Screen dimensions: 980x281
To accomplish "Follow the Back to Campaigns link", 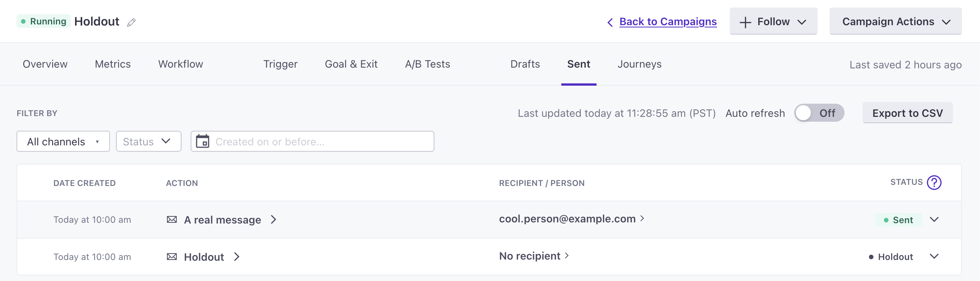I will (668, 22).
